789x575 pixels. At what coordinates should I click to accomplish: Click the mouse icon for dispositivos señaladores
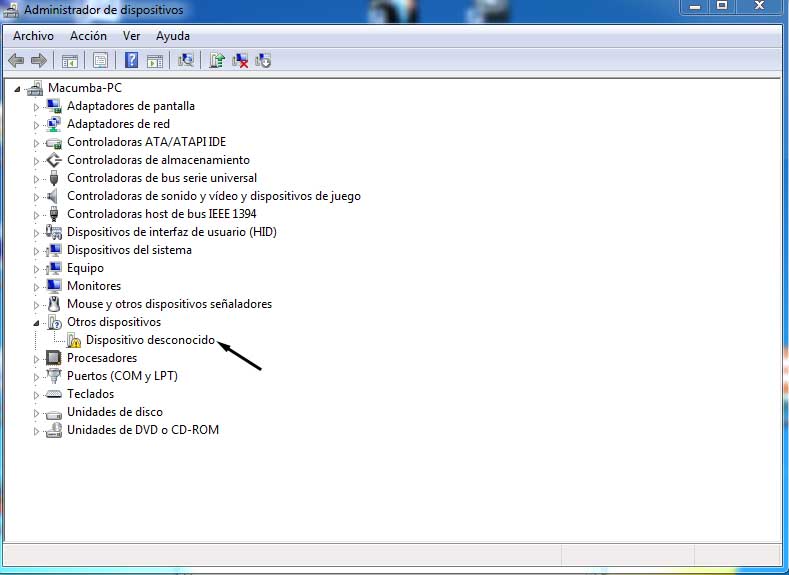click(53, 304)
